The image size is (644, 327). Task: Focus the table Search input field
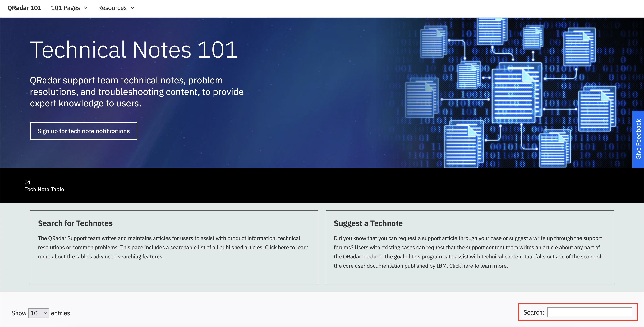pyautogui.click(x=590, y=312)
